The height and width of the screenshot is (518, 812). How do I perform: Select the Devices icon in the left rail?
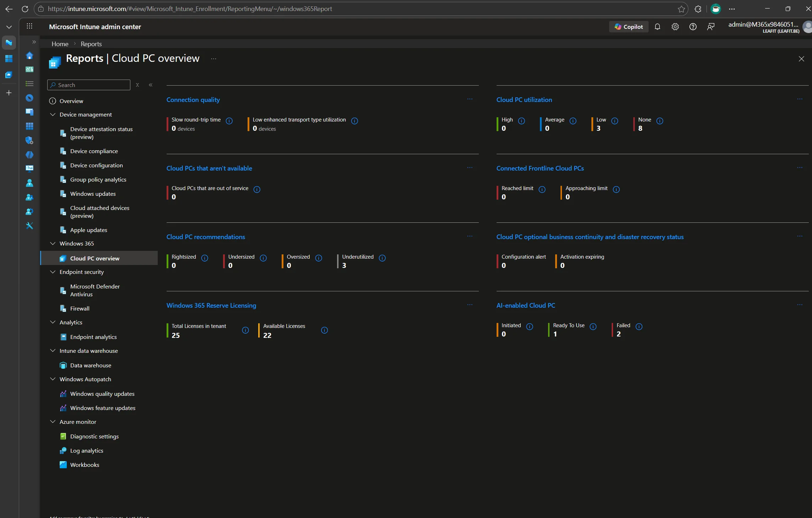pyautogui.click(x=29, y=112)
